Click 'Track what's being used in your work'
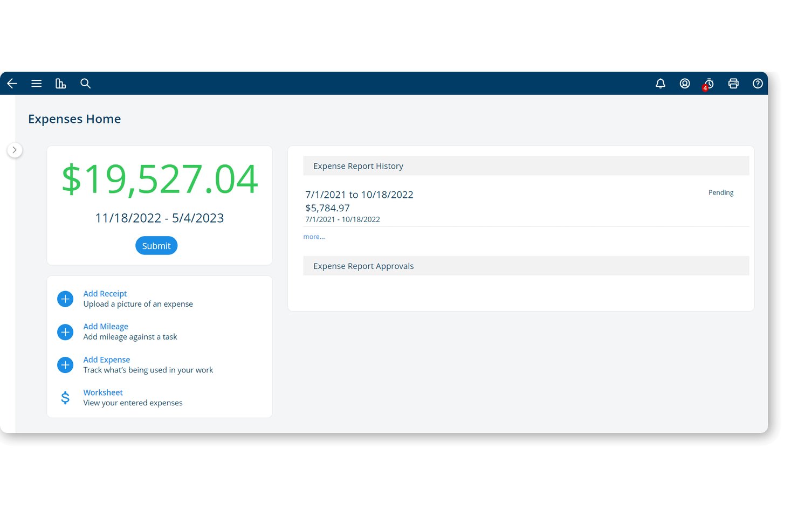The height and width of the screenshot is (532, 798). [148, 370]
